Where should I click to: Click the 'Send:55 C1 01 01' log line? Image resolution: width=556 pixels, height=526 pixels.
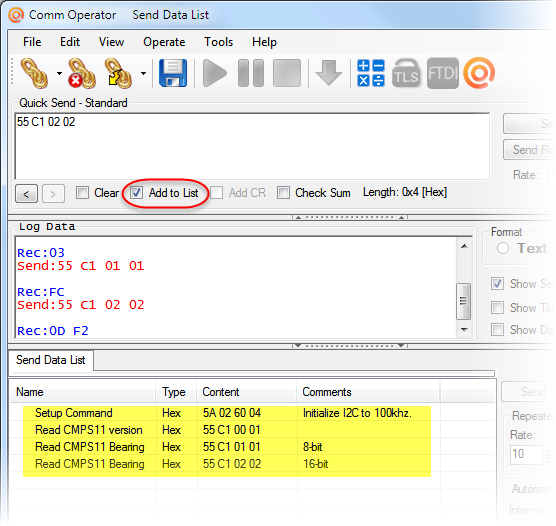81,266
